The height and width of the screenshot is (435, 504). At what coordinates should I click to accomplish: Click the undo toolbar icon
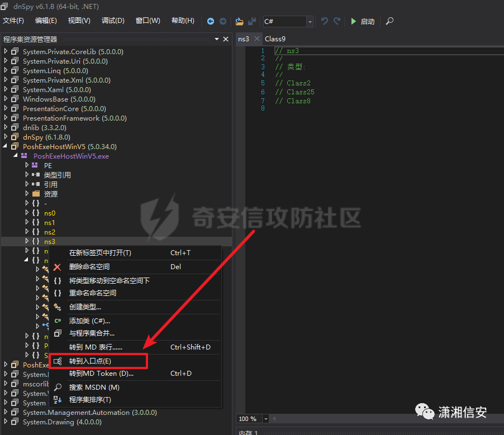[324, 21]
